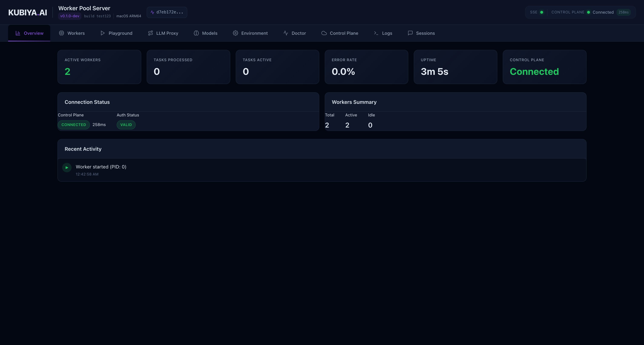Click the Tasks Active card
The height and width of the screenshot is (345, 644).
click(x=277, y=67)
